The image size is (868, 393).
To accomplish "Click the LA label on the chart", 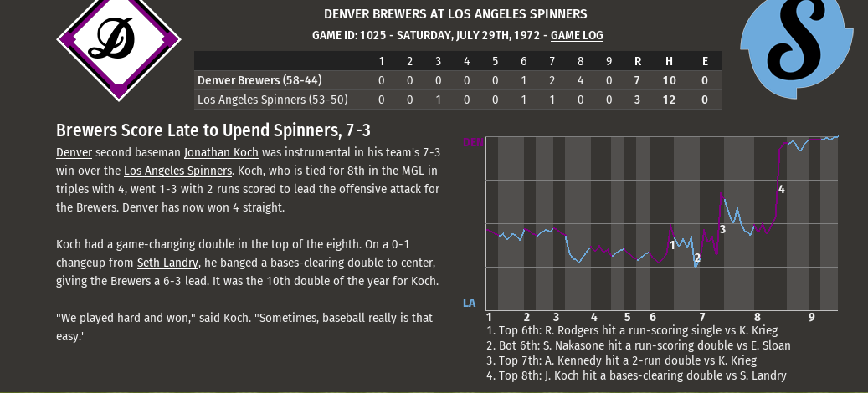I will click(x=470, y=303).
